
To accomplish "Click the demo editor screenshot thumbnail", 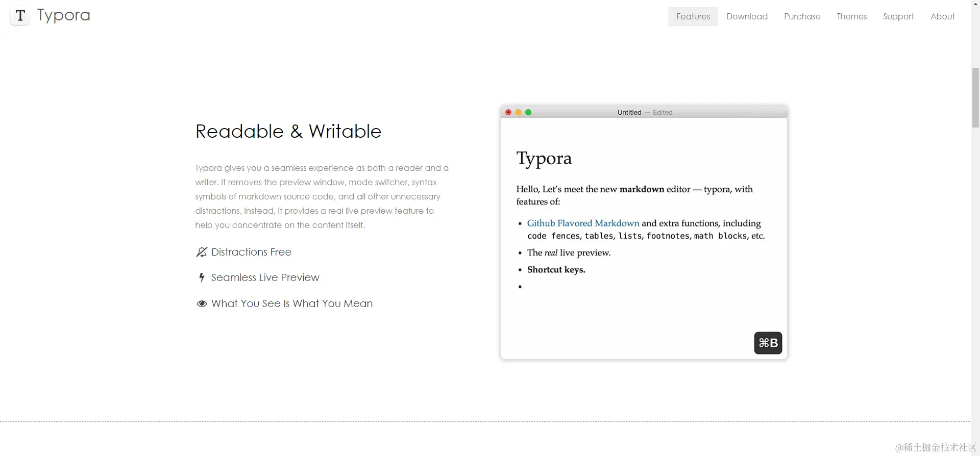I will [x=644, y=233].
